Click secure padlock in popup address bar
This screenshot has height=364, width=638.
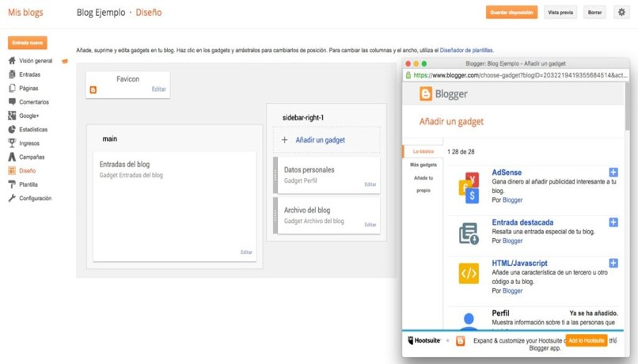(408, 75)
